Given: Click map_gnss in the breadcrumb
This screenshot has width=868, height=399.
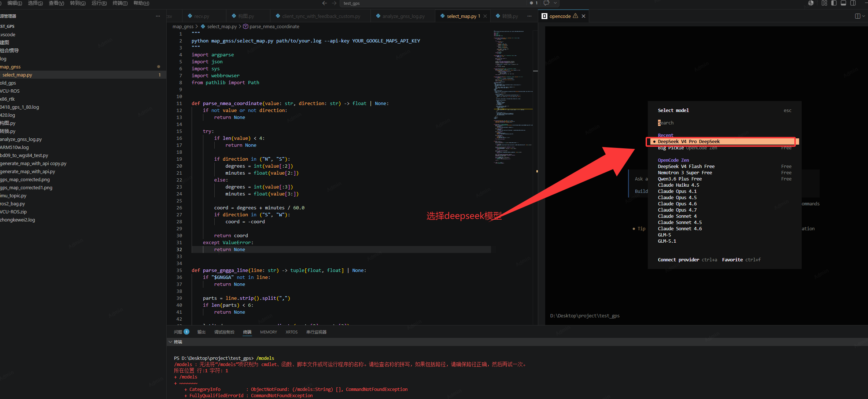Looking at the screenshot, I should click(x=183, y=26).
